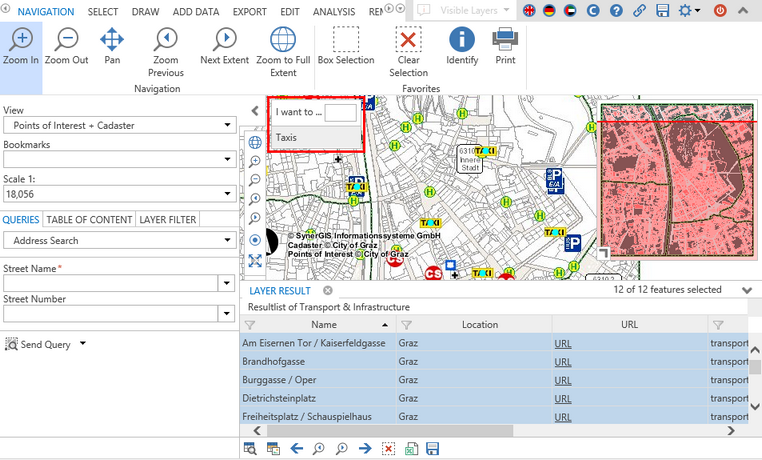The width and height of the screenshot is (762, 460).
Task: Click result table zoom-to-table search icon
Action: pyautogui.click(x=250, y=448)
